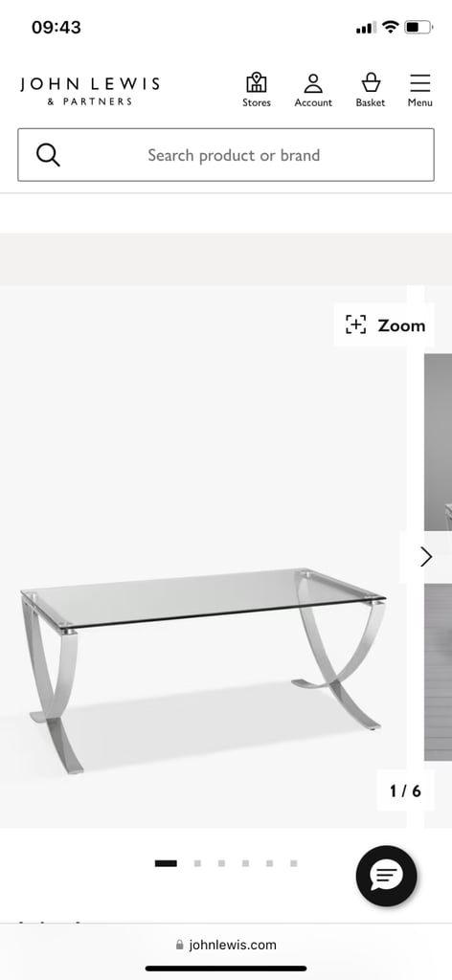Tap the search magnifier icon
Viewport: 452px width, 980px height.
48,155
